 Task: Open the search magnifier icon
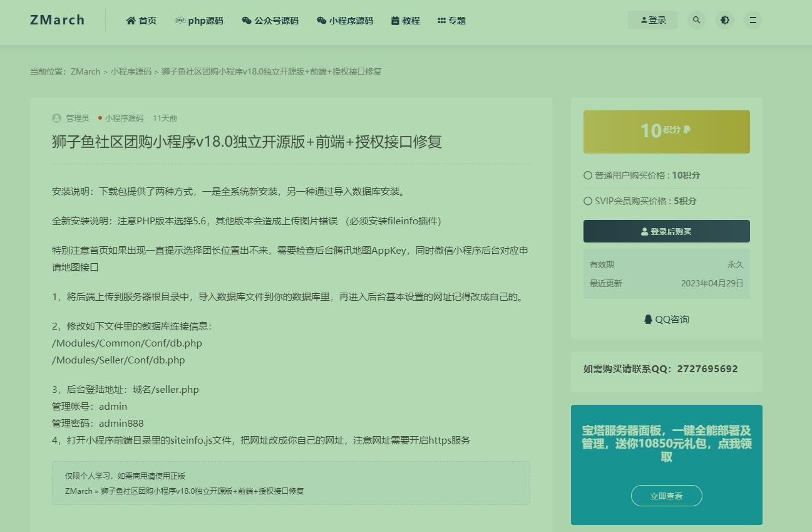click(696, 20)
